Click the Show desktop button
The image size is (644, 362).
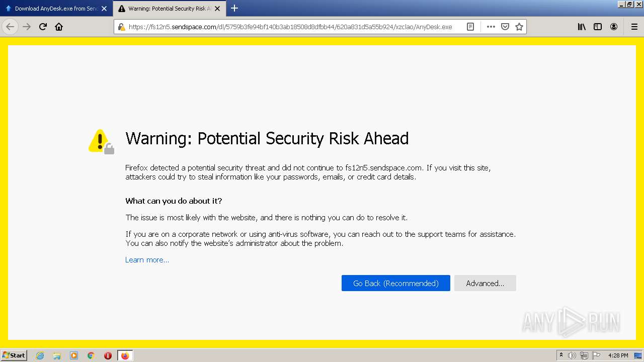click(638, 355)
